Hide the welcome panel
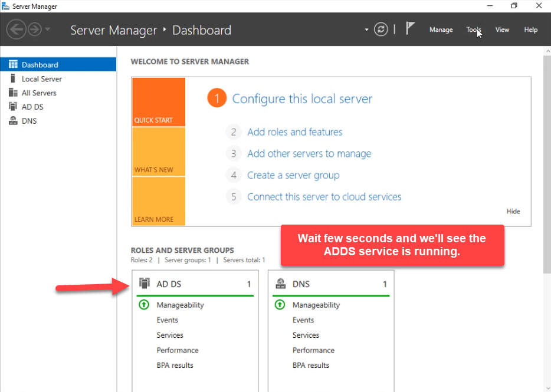The image size is (551, 392). [x=513, y=211]
